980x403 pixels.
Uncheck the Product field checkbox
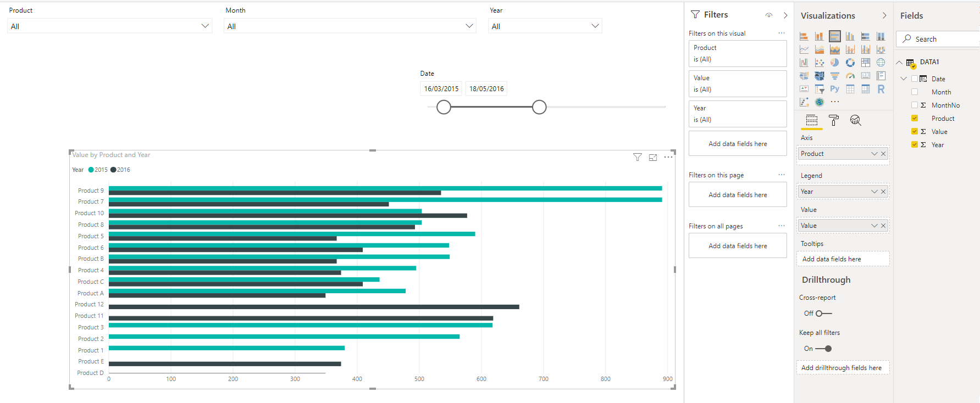[x=915, y=118]
